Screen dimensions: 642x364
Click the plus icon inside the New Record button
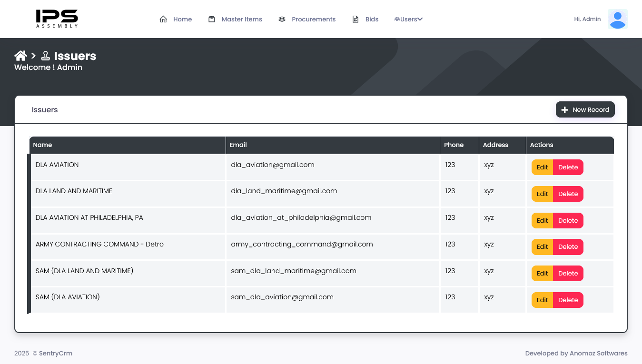point(564,109)
